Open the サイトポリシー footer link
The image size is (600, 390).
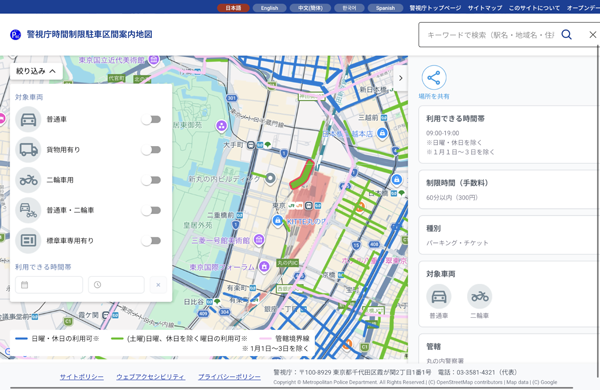[82, 377]
